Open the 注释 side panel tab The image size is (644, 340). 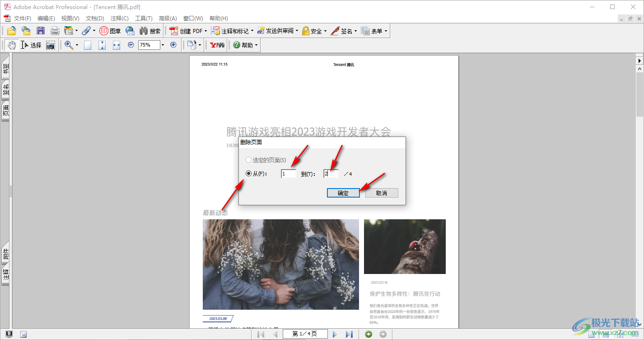tap(6, 274)
